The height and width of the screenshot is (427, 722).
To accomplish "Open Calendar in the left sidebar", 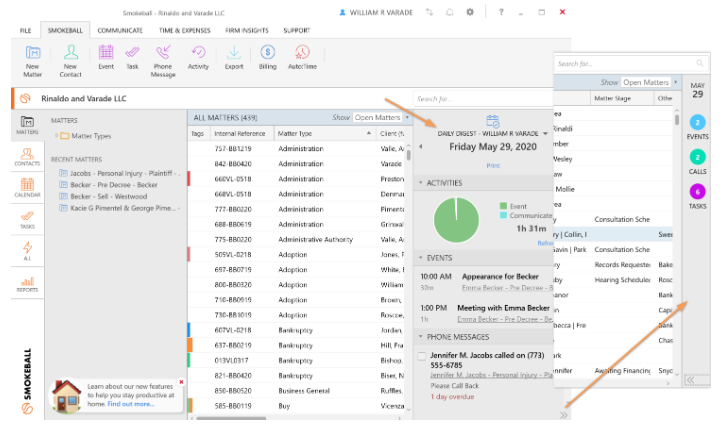I will [x=27, y=188].
